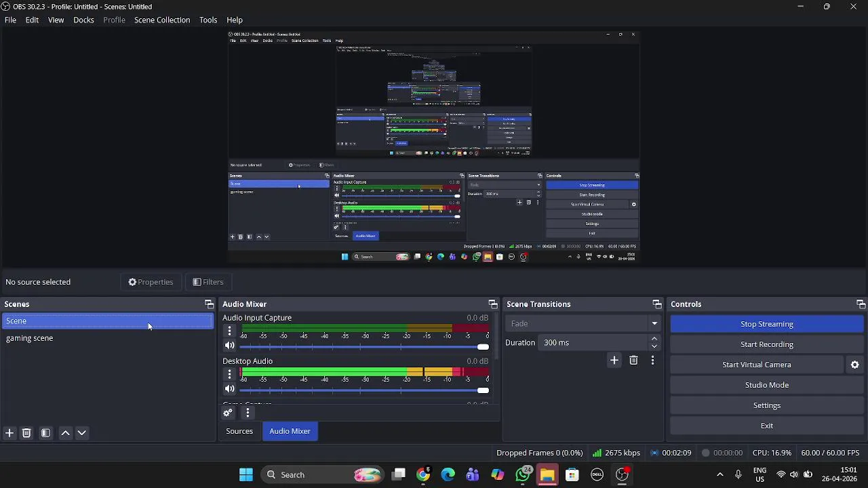
Task: Mute Desktop Audio speaker toggle
Action: (x=229, y=389)
